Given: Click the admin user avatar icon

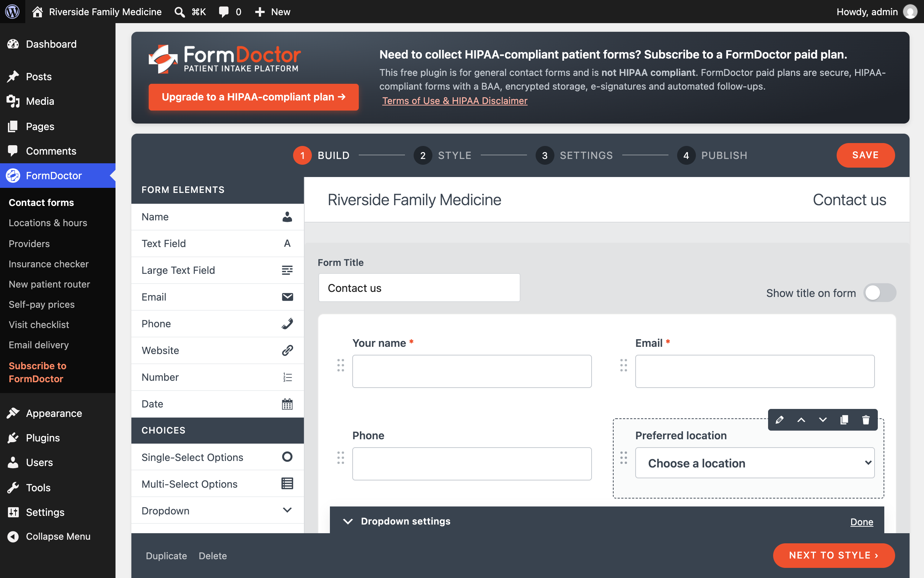Looking at the screenshot, I should (910, 12).
